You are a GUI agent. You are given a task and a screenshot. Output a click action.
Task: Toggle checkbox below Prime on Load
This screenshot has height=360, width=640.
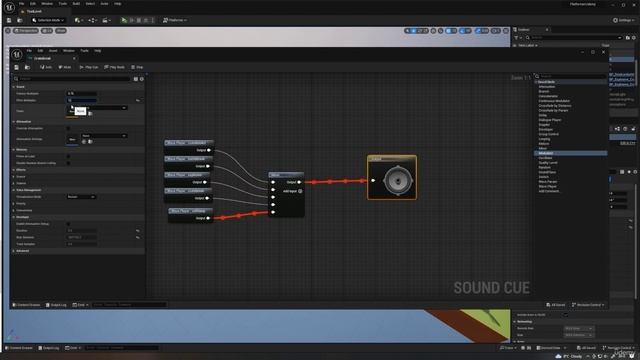(x=68, y=163)
